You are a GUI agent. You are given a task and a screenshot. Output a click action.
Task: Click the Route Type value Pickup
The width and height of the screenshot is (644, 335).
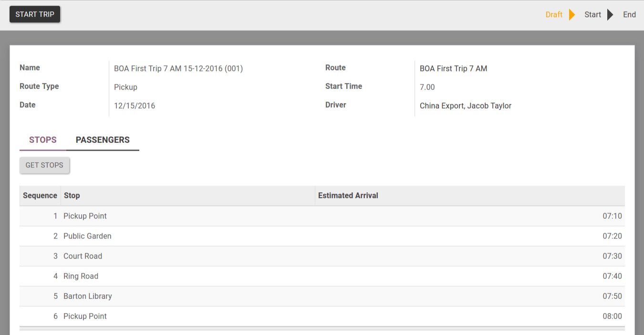pos(125,87)
